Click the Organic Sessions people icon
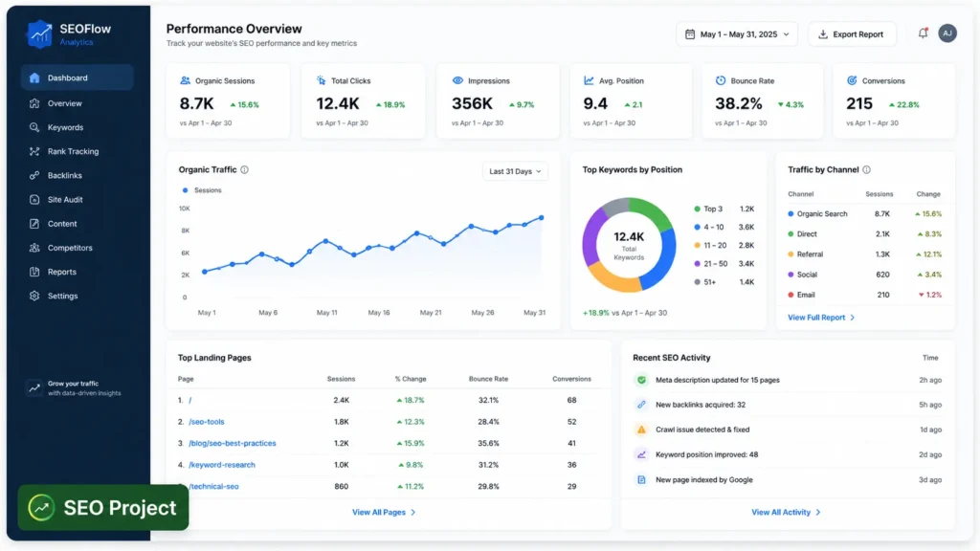This screenshot has height=551, width=980. (x=185, y=80)
